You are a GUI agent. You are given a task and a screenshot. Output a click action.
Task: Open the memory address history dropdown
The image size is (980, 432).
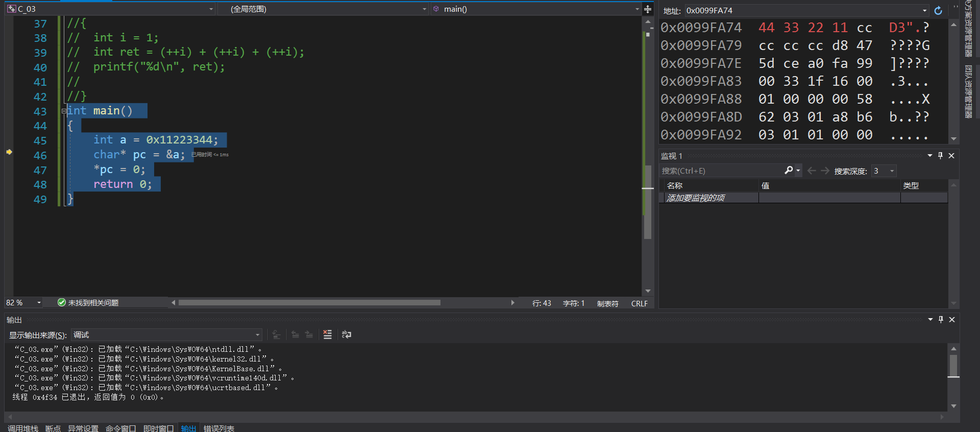pos(924,11)
